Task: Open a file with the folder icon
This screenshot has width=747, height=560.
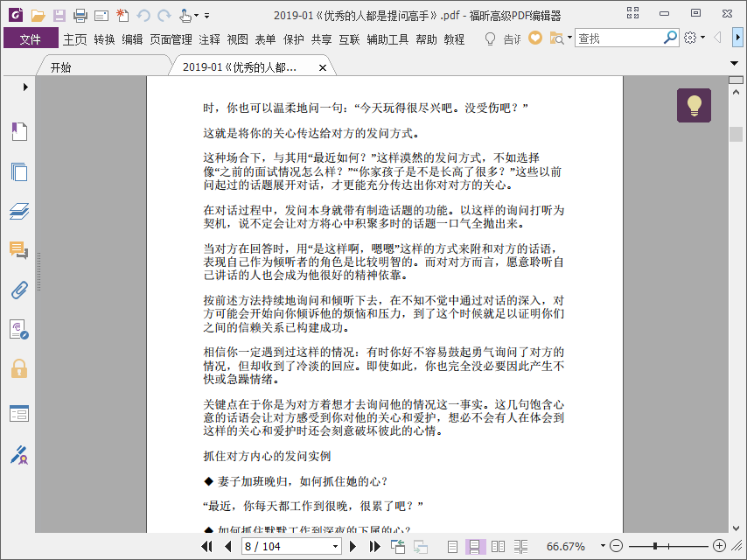Action: pyautogui.click(x=38, y=16)
